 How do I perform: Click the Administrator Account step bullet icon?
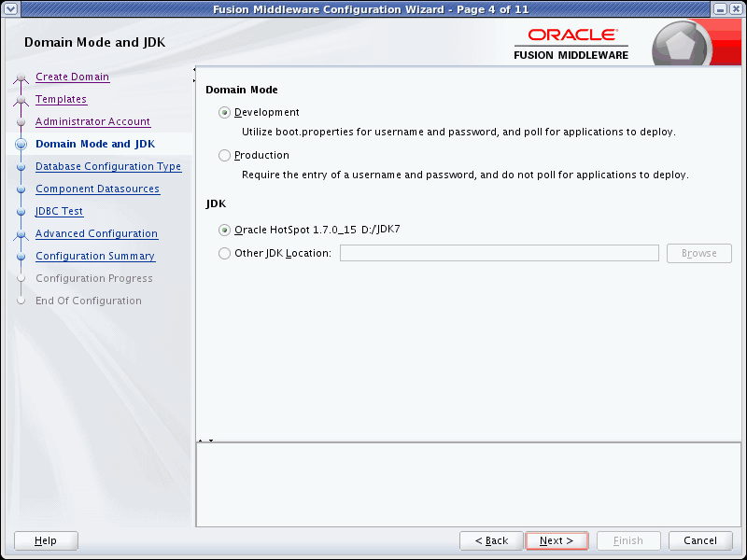(x=21, y=122)
